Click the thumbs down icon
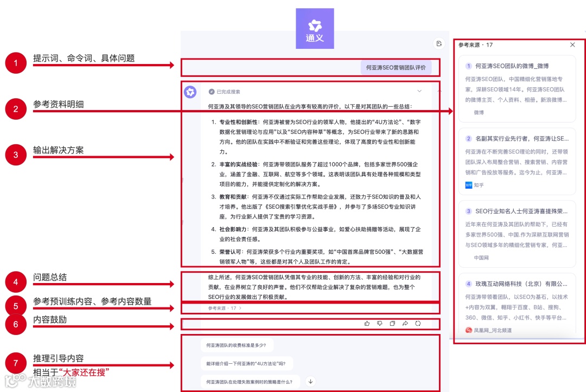The image size is (586, 392). (380, 324)
